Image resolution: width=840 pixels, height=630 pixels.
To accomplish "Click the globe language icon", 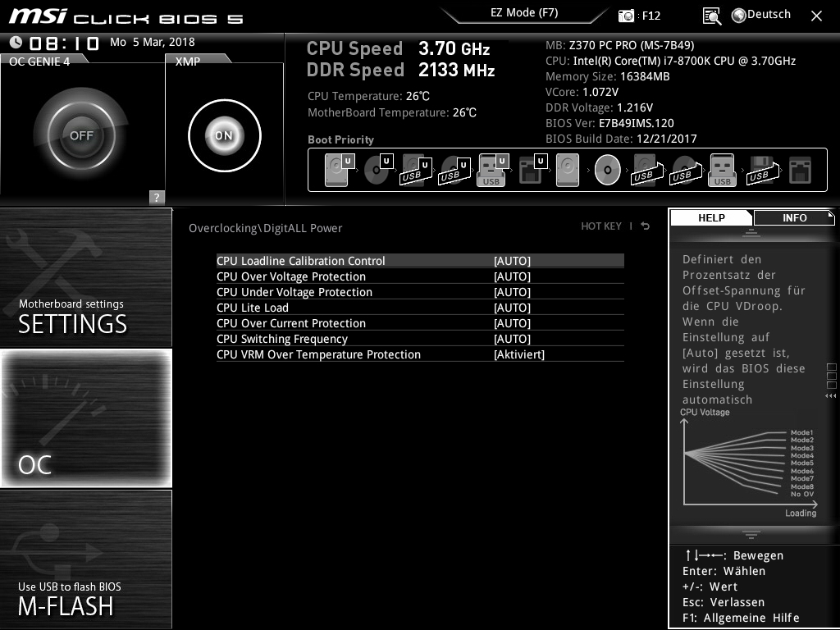I will point(739,16).
